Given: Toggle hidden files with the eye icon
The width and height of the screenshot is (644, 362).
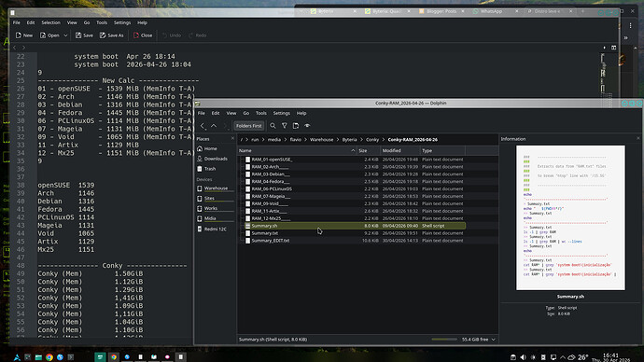Looking at the screenshot, I should click(x=307, y=126).
